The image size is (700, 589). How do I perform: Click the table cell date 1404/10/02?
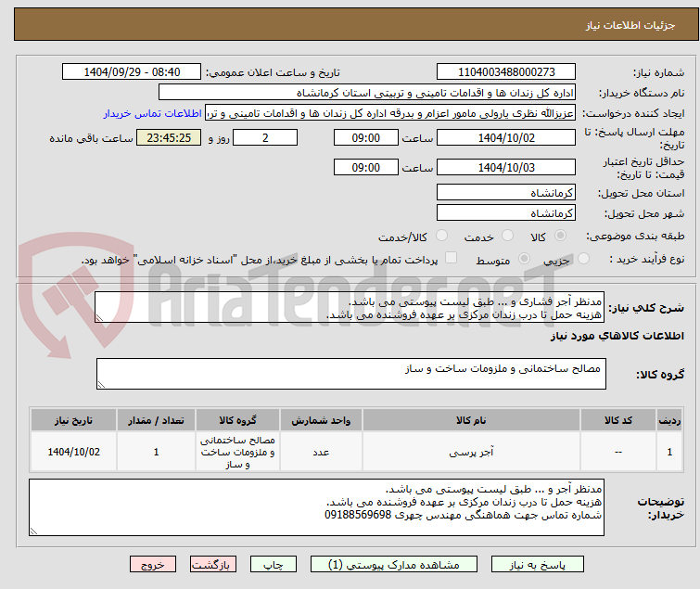(x=73, y=452)
